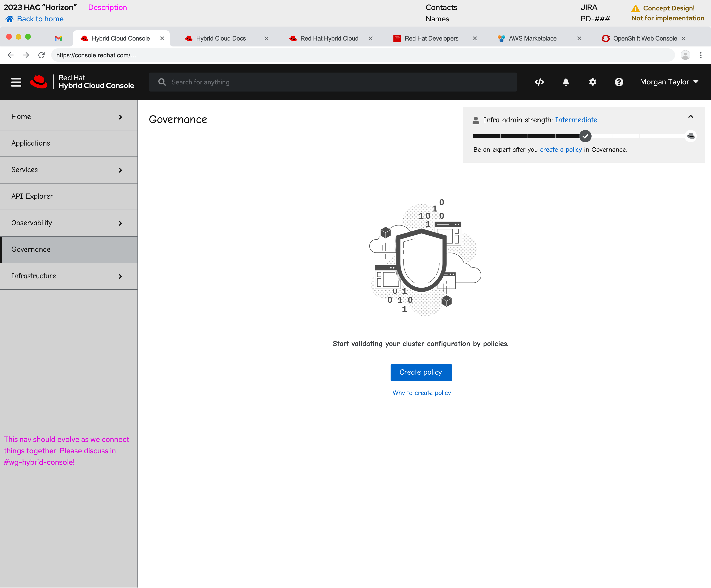
Task: Click the admin strength progress checkpoint
Action: [x=585, y=136]
